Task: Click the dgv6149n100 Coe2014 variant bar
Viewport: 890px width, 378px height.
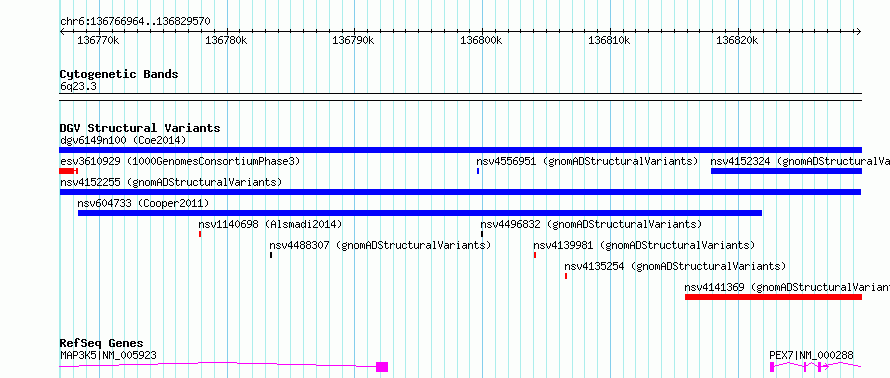Action: pos(460,150)
